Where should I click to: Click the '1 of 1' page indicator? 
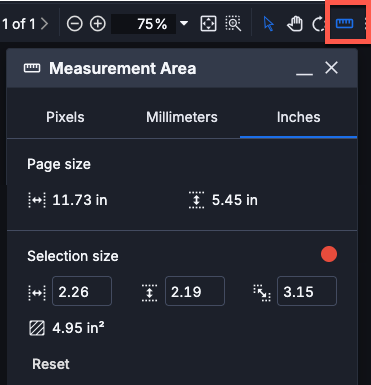[x=19, y=24]
